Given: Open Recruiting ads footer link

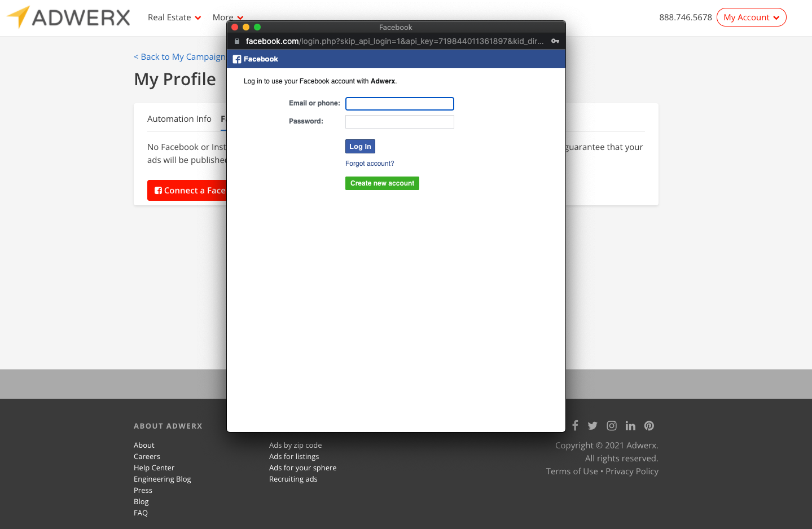Looking at the screenshot, I should click(x=293, y=479).
